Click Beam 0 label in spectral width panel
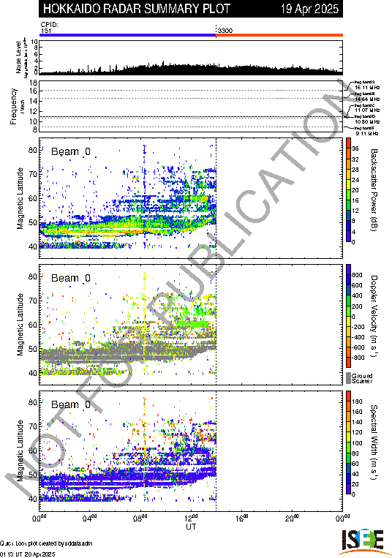 point(71,404)
